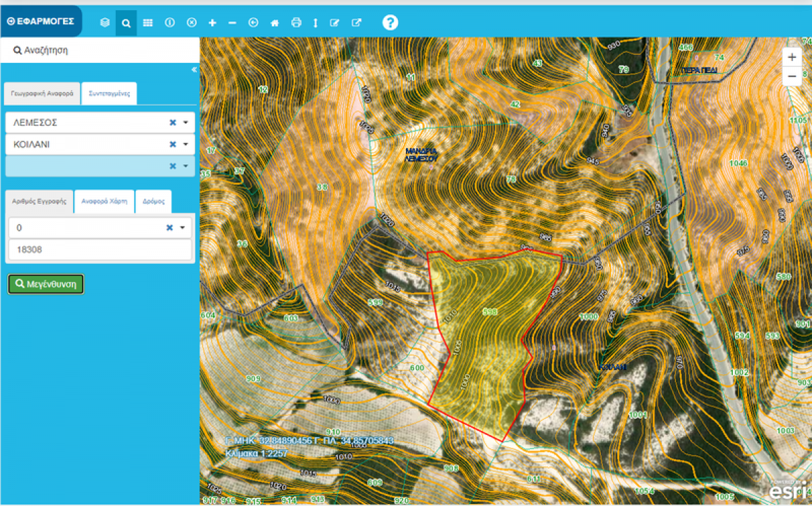812x506 pixels.
Task: Switch to Αναφορά Χάρτη tab
Action: coord(104,202)
